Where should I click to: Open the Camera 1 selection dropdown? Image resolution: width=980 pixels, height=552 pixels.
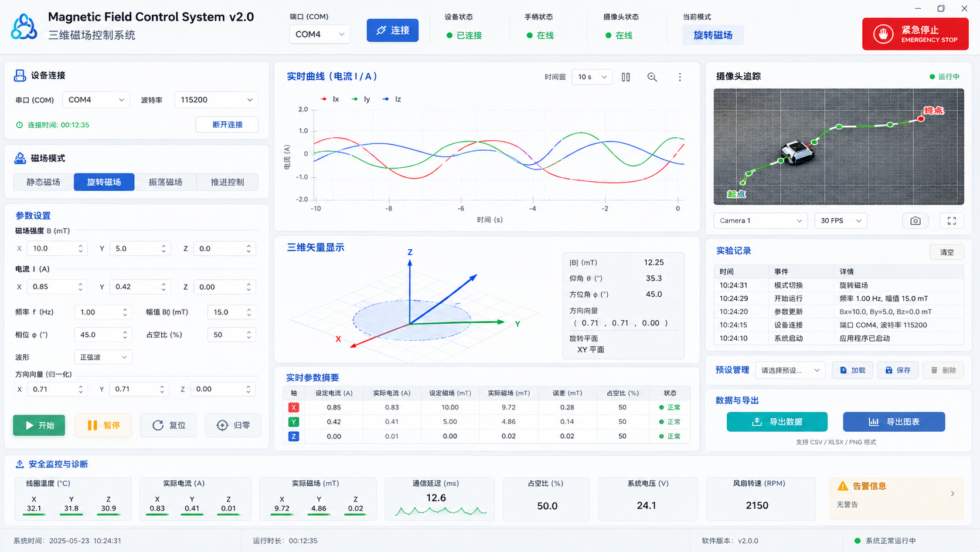click(x=760, y=221)
